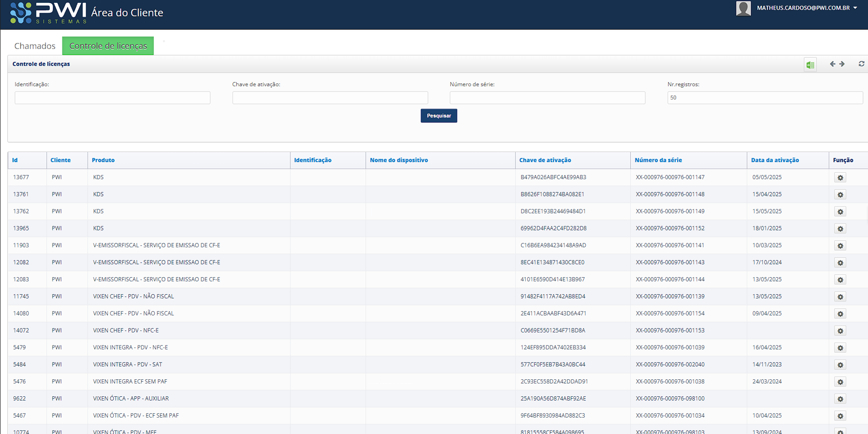Click the PWI Sistemas logo
Viewport: 868px width, 434px height.
point(48,13)
